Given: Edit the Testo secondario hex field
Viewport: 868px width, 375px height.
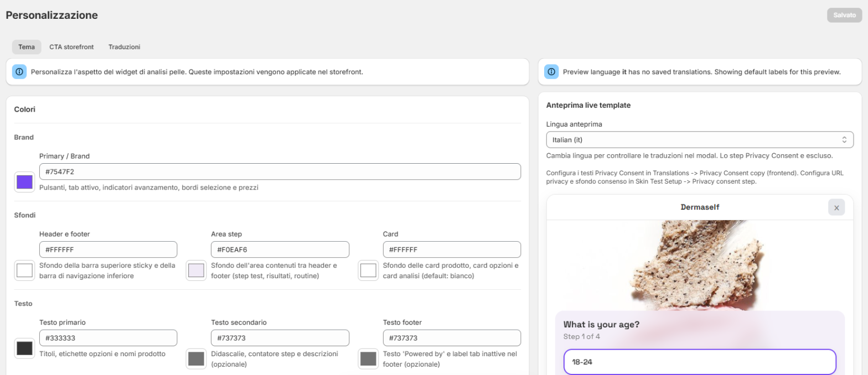Looking at the screenshot, I should pos(280,338).
